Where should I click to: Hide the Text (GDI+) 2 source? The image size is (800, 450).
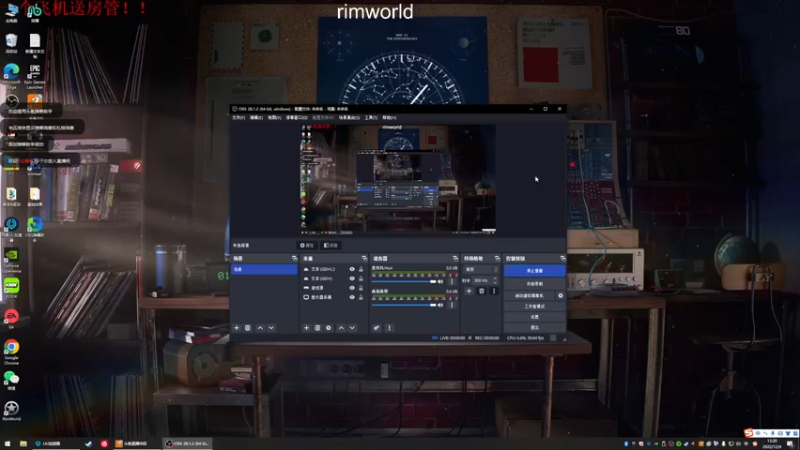[352, 269]
